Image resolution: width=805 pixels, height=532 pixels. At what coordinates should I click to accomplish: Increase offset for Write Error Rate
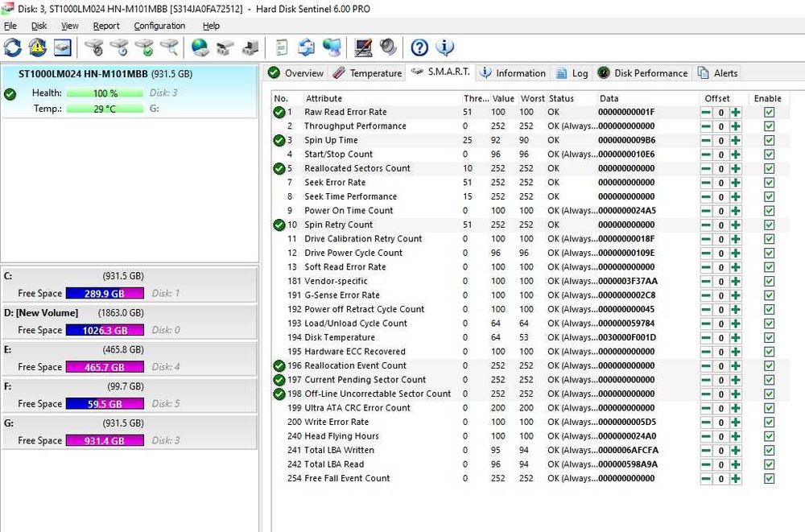pos(736,422)
